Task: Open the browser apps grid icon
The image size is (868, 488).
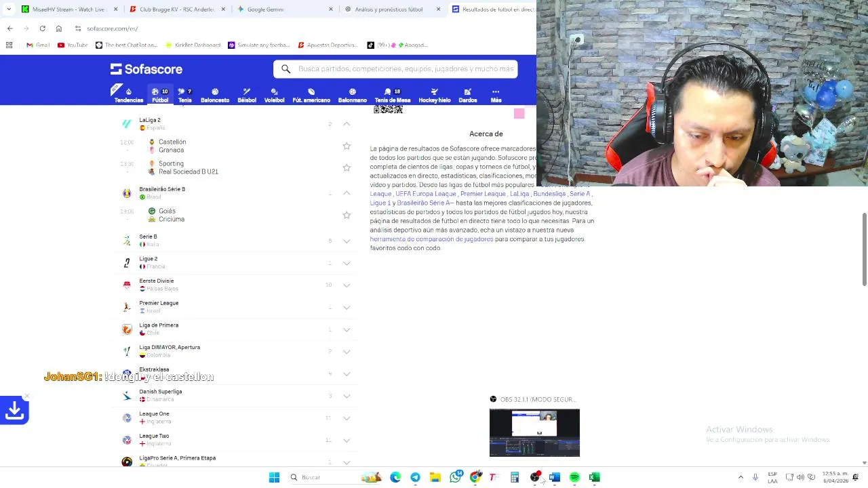Action: (9, 45)
